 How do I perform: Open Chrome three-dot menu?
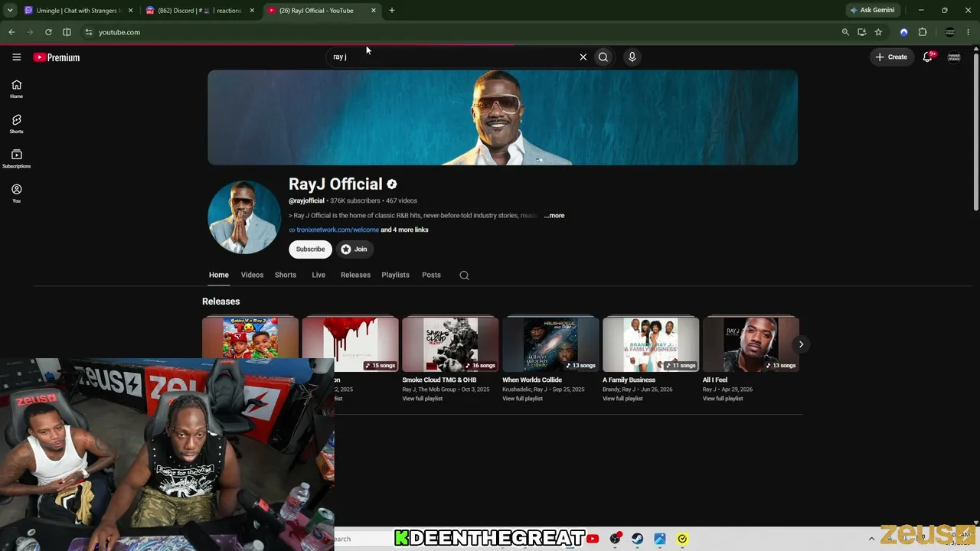pyautogui.click(x=969, y=32)
